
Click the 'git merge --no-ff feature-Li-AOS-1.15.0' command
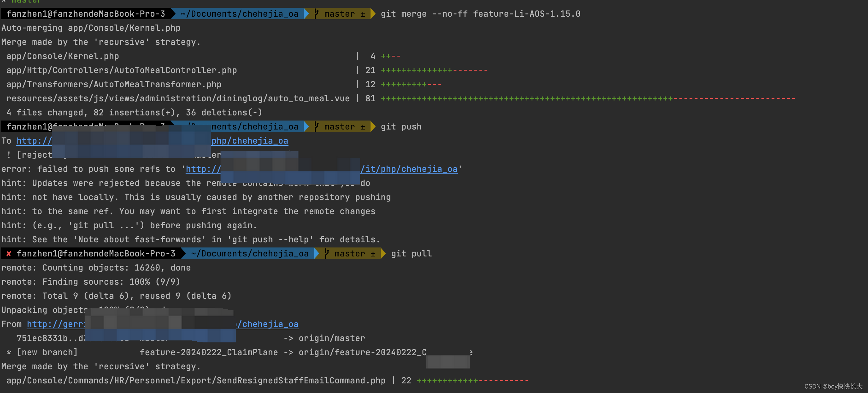[480, 14]
